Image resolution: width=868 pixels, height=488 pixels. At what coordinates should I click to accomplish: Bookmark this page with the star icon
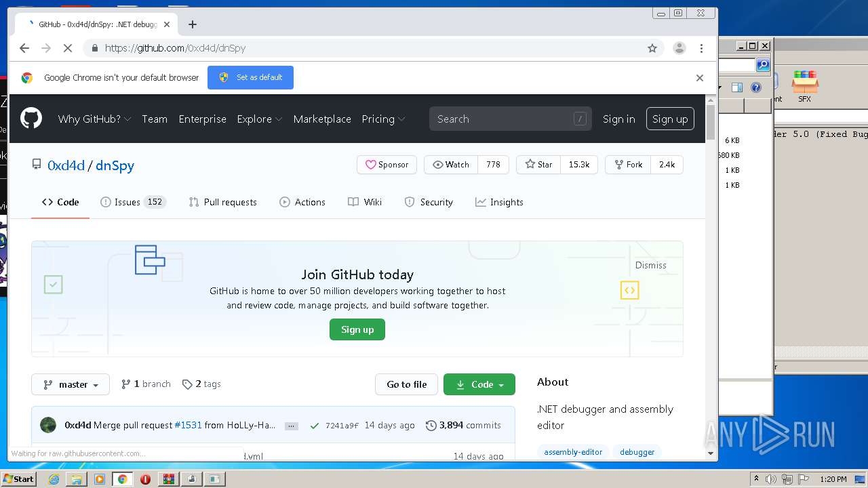tap(652, 48)
